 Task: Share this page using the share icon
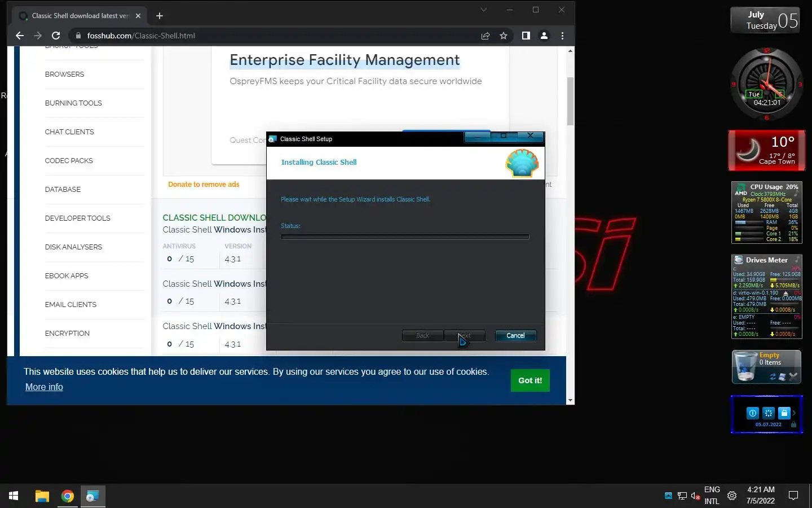(x=486, y=36)
